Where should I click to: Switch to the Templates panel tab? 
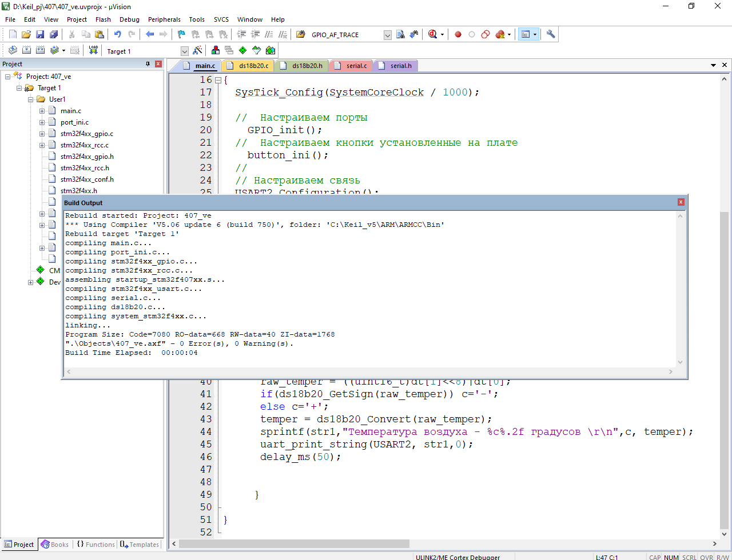[x=140, y=545]
